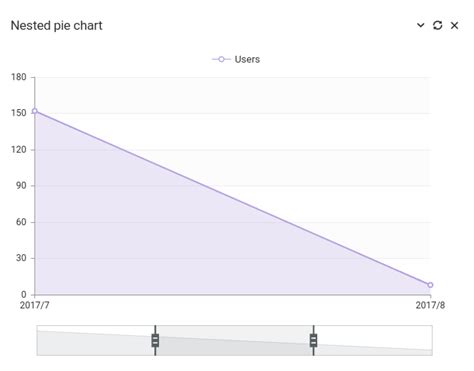Screen dimensions: 474x371
Task: Click the zoom bar area left of handles
Action: tap(94, 340)
